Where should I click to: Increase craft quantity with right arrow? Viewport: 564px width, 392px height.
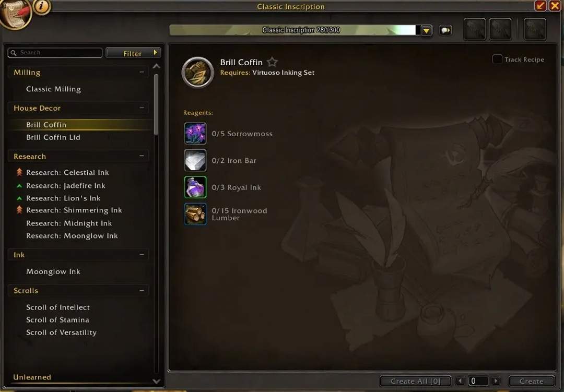496,381
